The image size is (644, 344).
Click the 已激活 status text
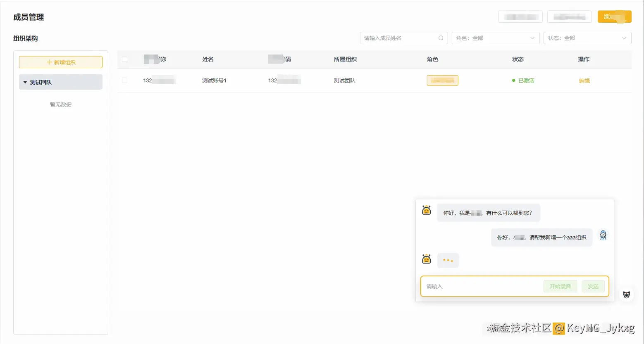click(526, 81)
